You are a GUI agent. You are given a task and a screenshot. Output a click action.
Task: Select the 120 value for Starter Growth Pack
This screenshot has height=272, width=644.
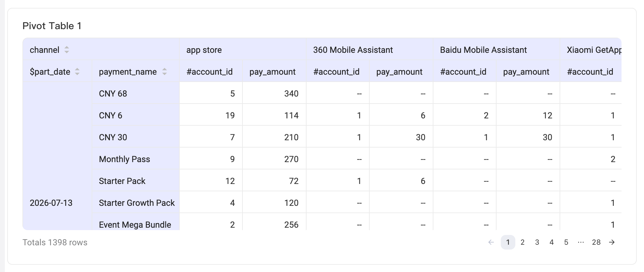pyautogui.click(x=291, y=203)
